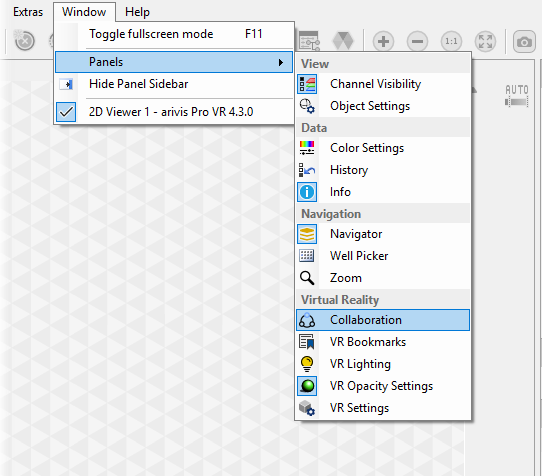Open the Color Settings panel
Screen dimensions: 542x476
click(383, 148)
